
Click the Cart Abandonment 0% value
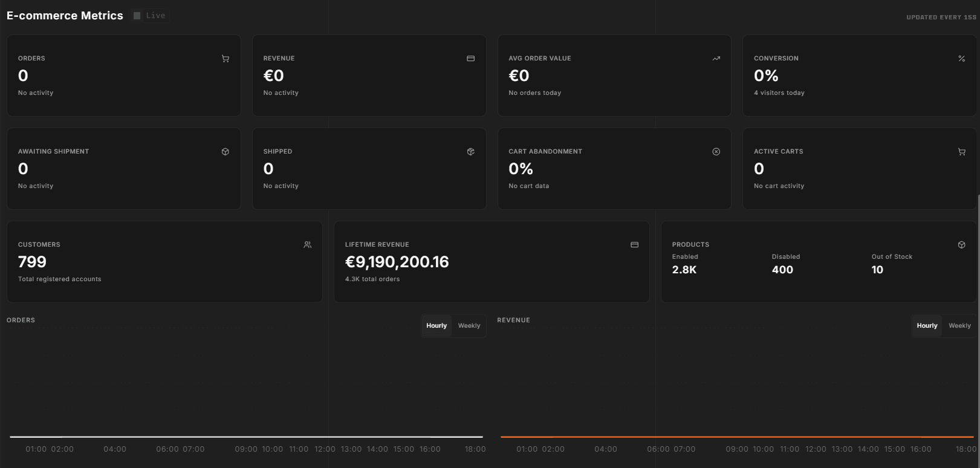(x=521, y=169)
